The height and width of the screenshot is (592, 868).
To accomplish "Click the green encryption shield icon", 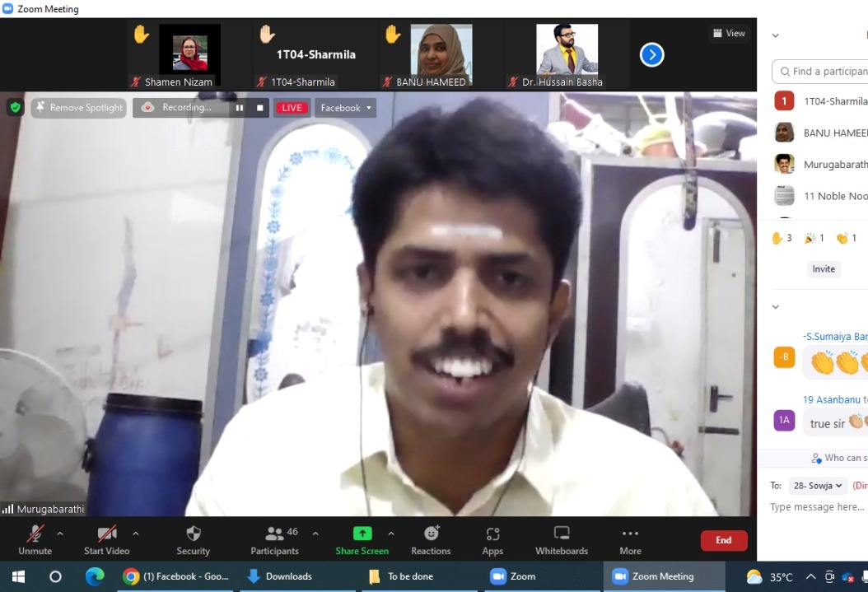I will tap(16, 107).
